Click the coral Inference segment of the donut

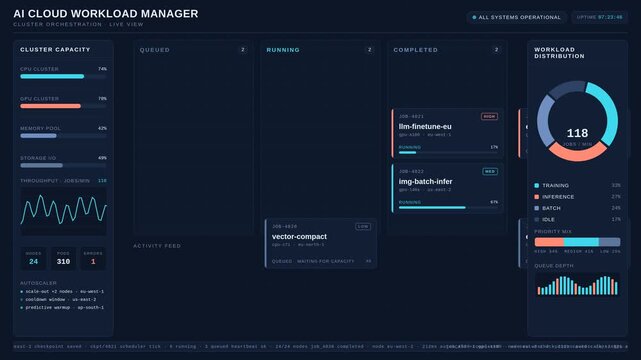click(577, 153)
